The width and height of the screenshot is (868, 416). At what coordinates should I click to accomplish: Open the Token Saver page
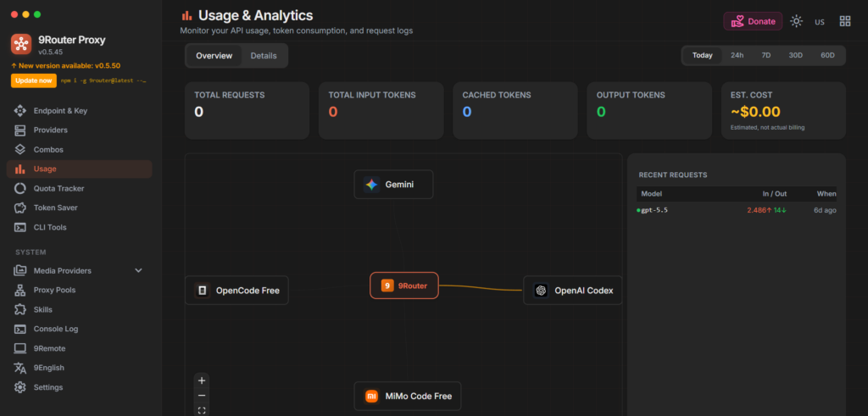point(79,208)
